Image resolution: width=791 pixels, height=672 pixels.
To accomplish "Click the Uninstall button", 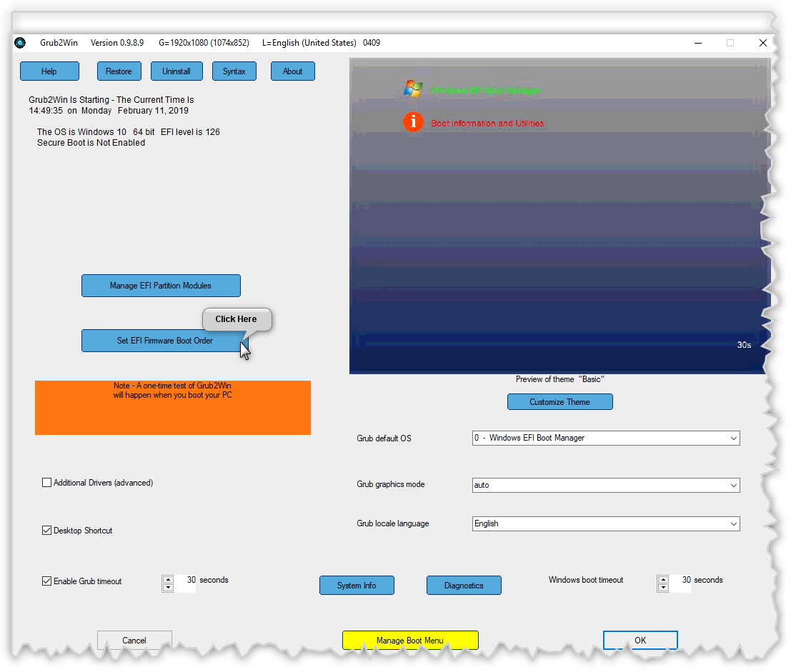I will tap(176, 71).
